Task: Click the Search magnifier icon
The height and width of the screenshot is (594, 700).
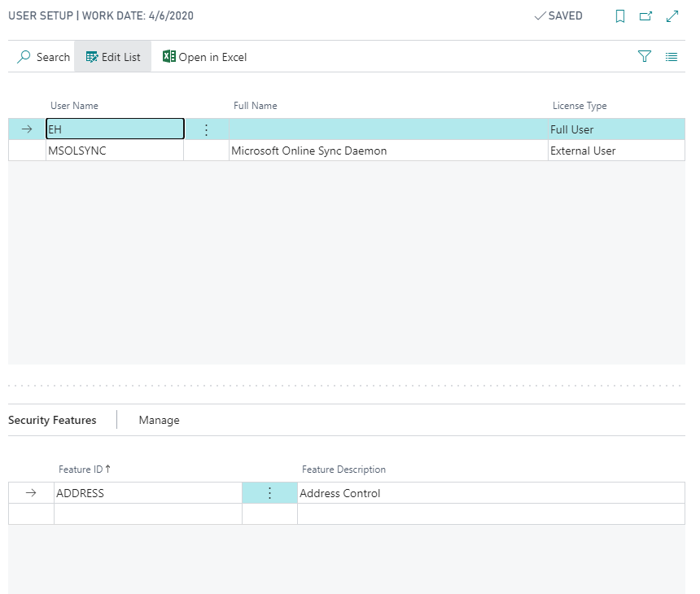Action: (24, 57)
